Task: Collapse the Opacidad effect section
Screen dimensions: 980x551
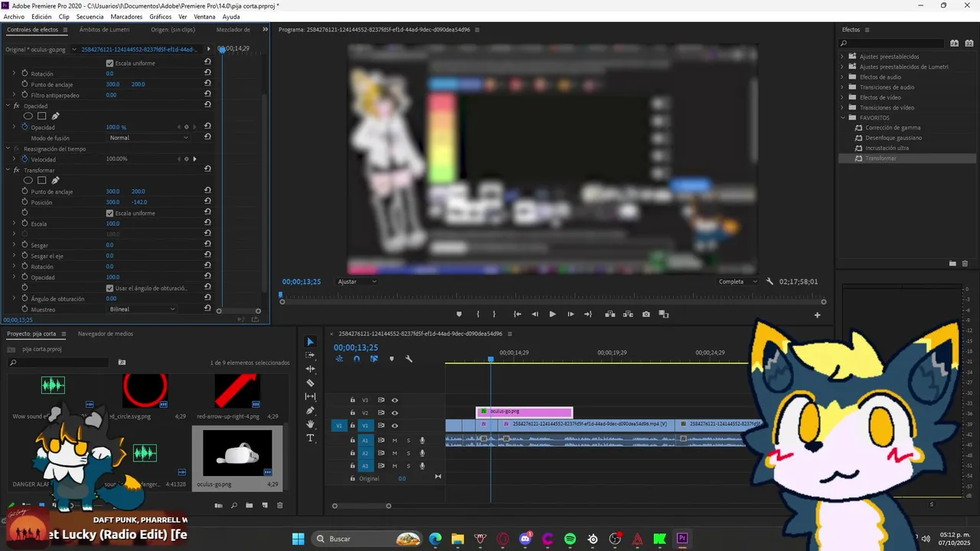Action: (x=8, y=106)
